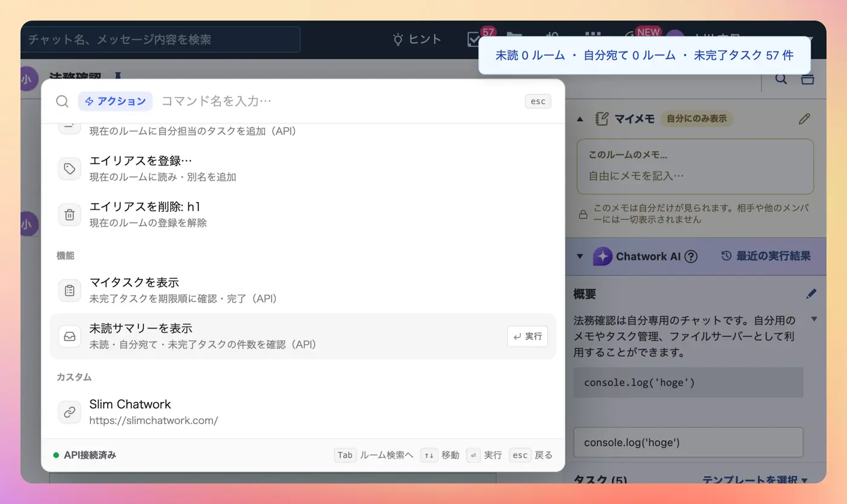This screenshot has width=847, height=504.
Task: Edit マイメモ with the pencil icon
Action: coord(803,119)
